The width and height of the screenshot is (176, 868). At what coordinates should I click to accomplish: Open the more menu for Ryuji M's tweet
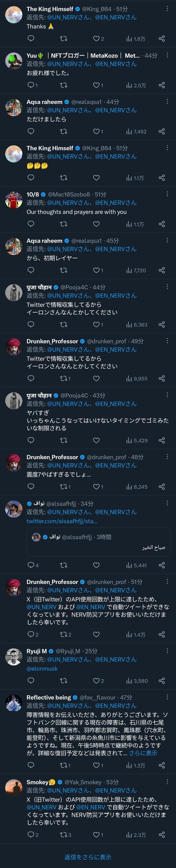pyautogui.click(x=167, y=651)
